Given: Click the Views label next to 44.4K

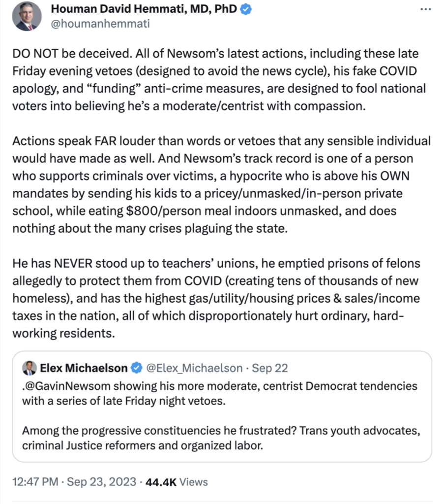Looking at the screenshot, I should coord(194,482).
